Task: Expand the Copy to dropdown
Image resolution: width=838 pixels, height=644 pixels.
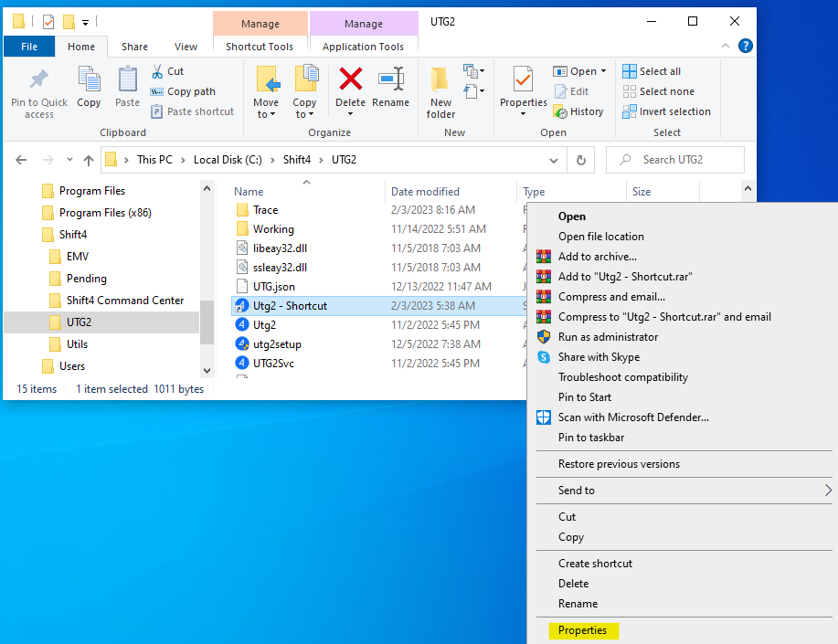Action: [304, 114]
